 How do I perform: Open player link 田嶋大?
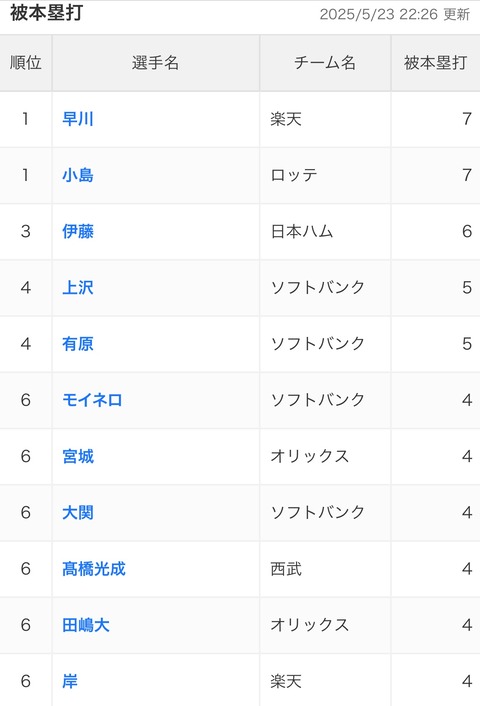pyautogui.click(x=86, y=625)
